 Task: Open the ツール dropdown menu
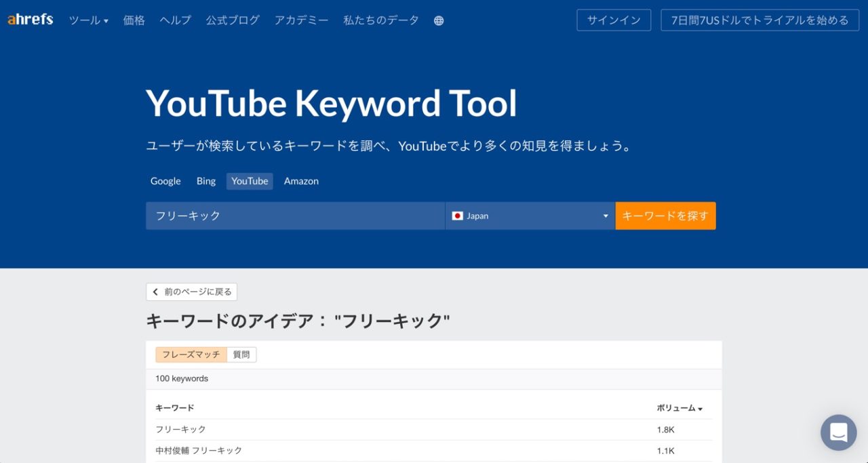(x=87, y=20)
